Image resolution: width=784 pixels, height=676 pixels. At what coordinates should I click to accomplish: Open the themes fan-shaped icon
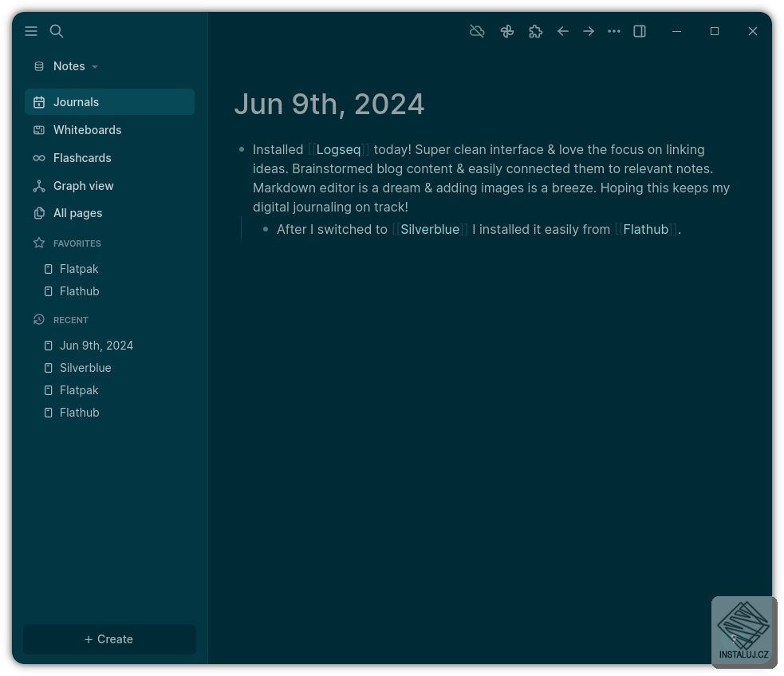click(507, 31)
